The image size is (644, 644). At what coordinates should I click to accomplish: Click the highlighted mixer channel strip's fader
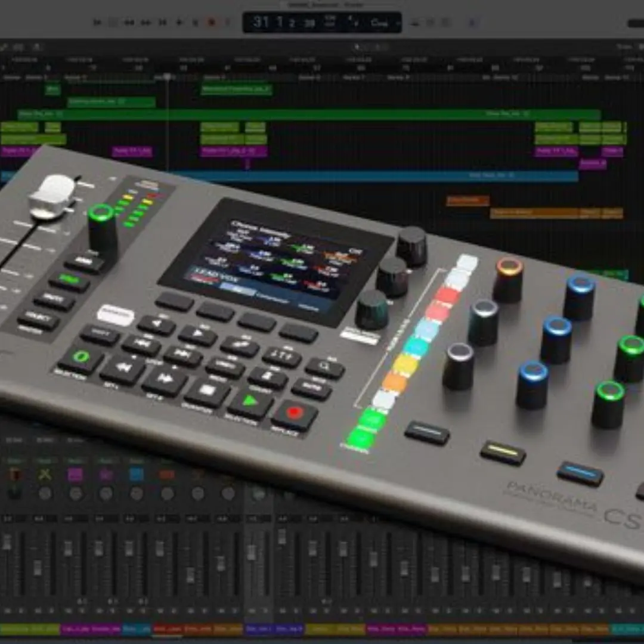(x=252, y=552)
